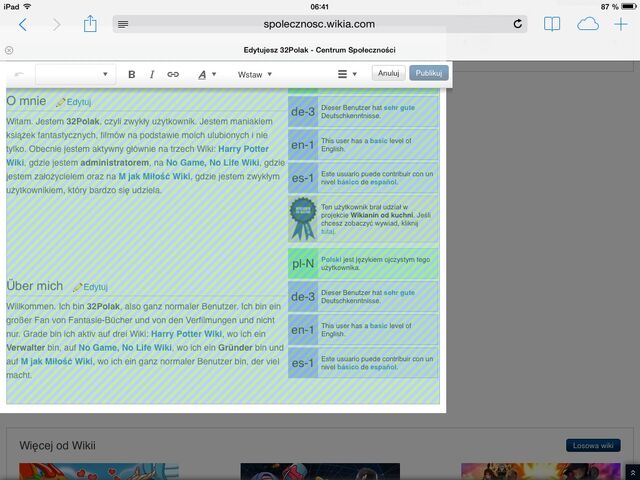
Task: Tap the Safari forward arrow
Action: [57, 24]
